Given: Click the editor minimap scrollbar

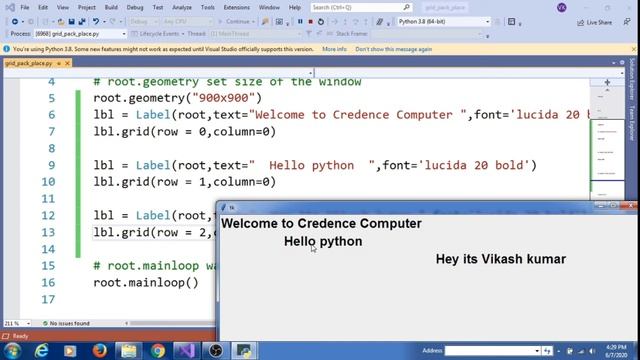Looking at the screenshot, I should click(607, 139).
